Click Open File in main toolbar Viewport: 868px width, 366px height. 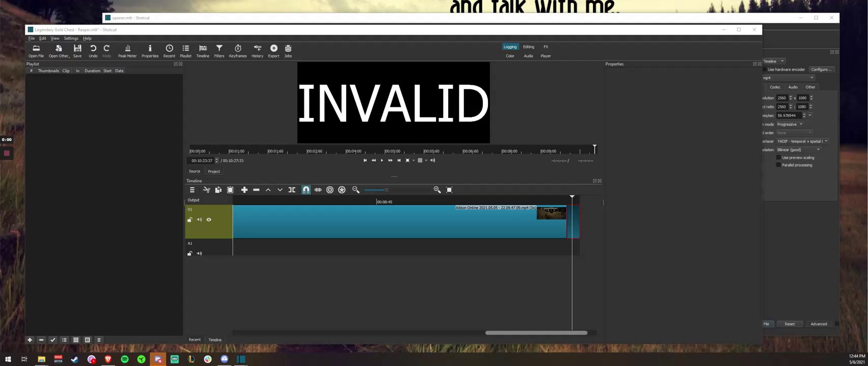click(x=36, y=51)
